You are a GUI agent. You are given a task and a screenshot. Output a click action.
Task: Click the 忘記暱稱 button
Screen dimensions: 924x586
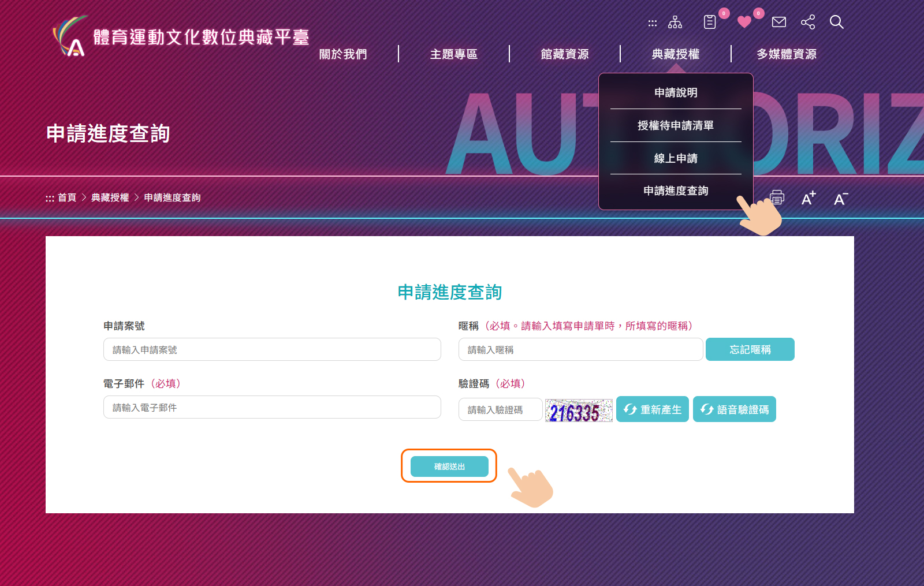(x=750, y=349)
